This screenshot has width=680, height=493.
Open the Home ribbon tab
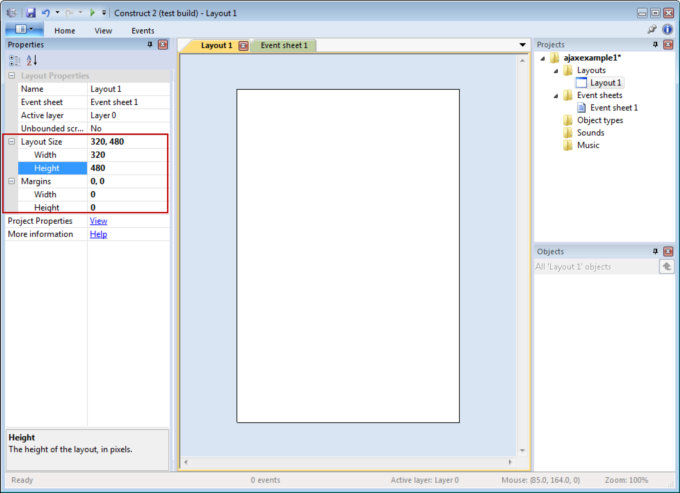coord(65,31)
